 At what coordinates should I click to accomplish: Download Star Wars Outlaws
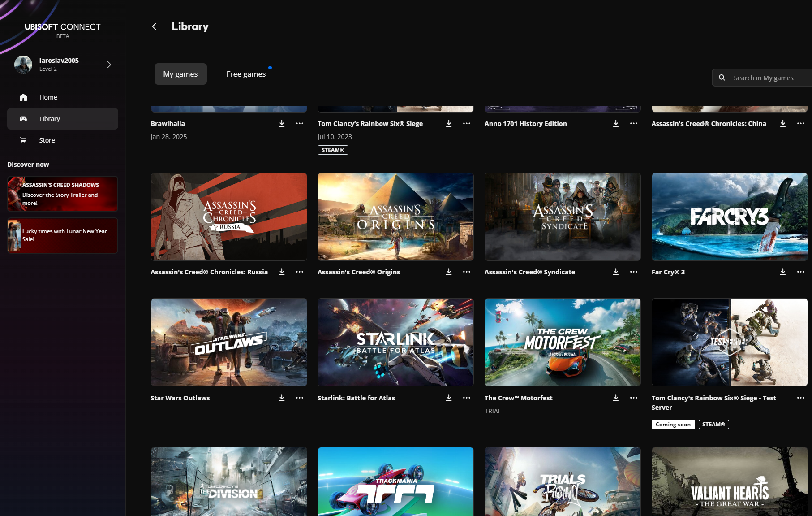pyautogui.click(x=282, y=398)
